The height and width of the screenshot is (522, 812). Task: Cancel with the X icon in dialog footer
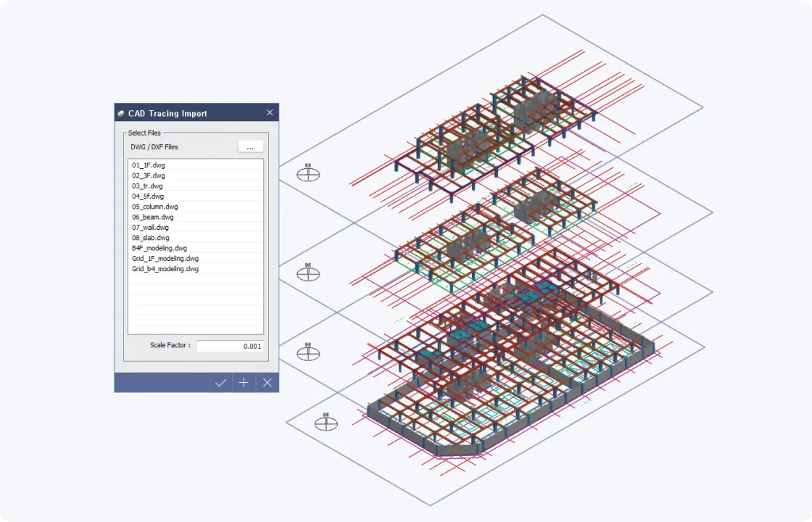[268, 383]
